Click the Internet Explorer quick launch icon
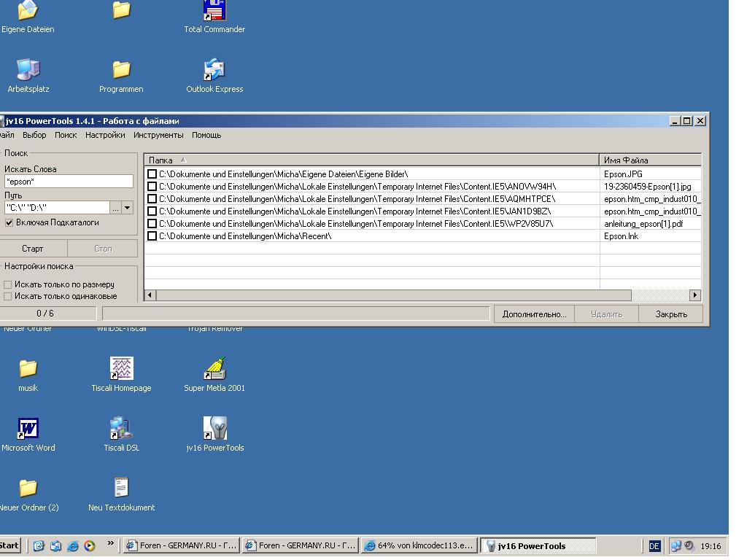747x560 pixels. 73,545
